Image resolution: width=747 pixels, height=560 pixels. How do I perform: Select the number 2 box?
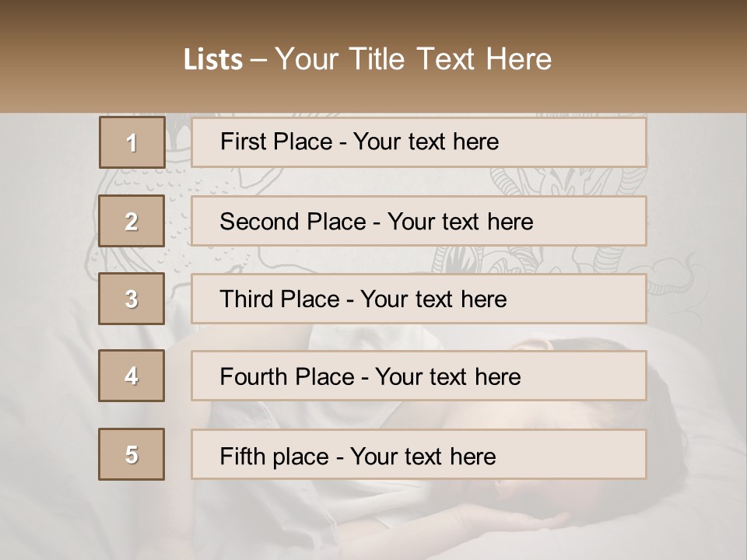point(132,221)
